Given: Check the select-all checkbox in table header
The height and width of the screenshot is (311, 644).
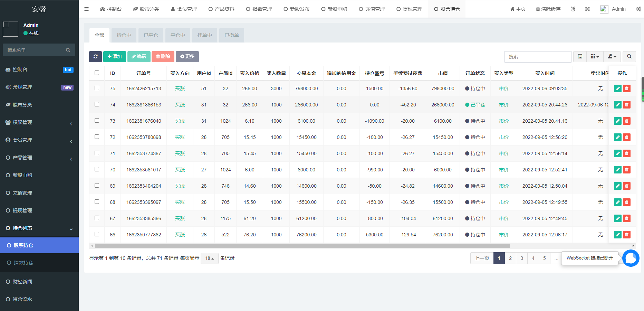Looking at the screenshot, I should click(x=97, y=73).
